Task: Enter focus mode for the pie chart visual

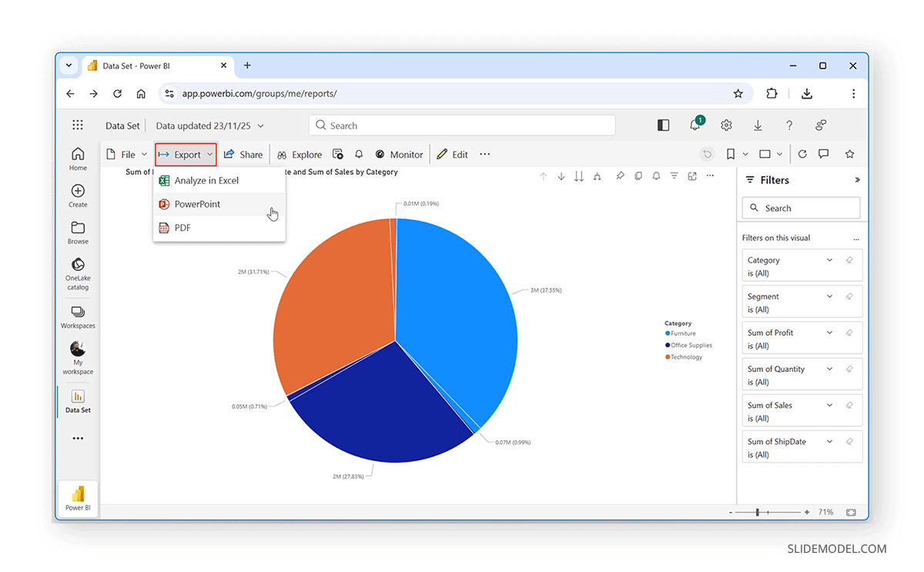Action: point(691,176)
